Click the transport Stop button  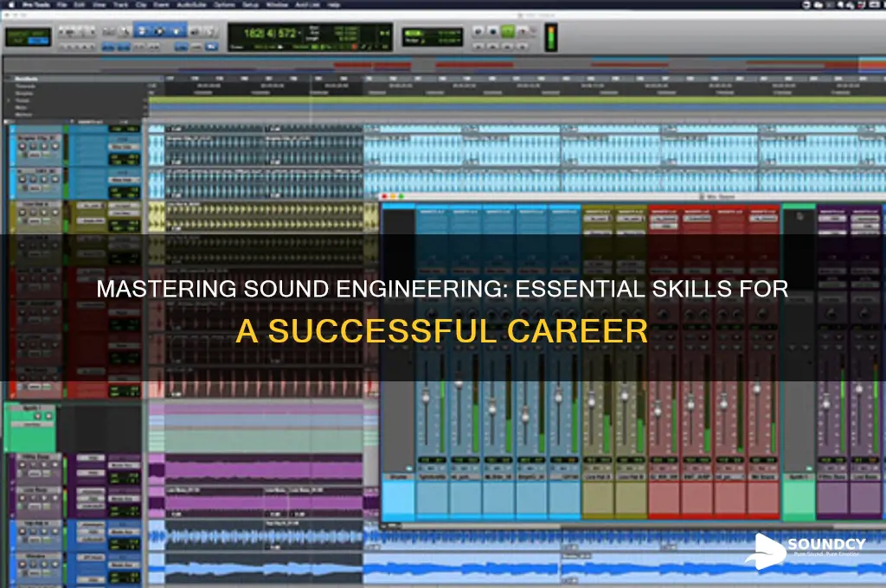point(493,32)
